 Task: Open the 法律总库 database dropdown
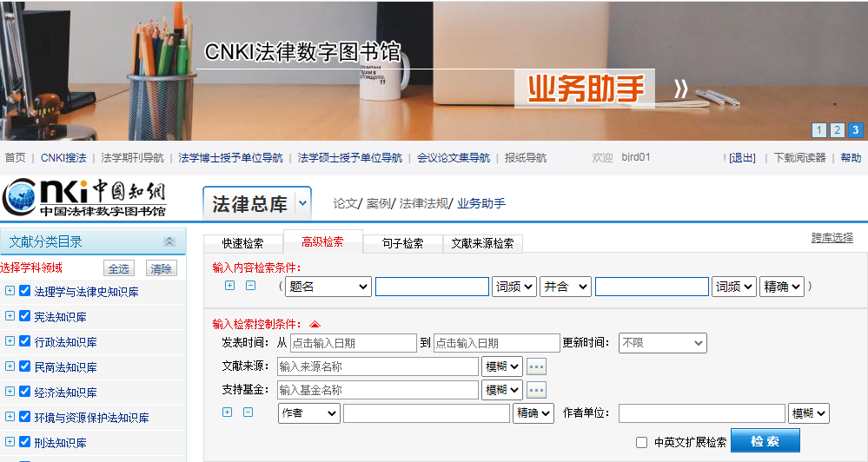[303, 203]
